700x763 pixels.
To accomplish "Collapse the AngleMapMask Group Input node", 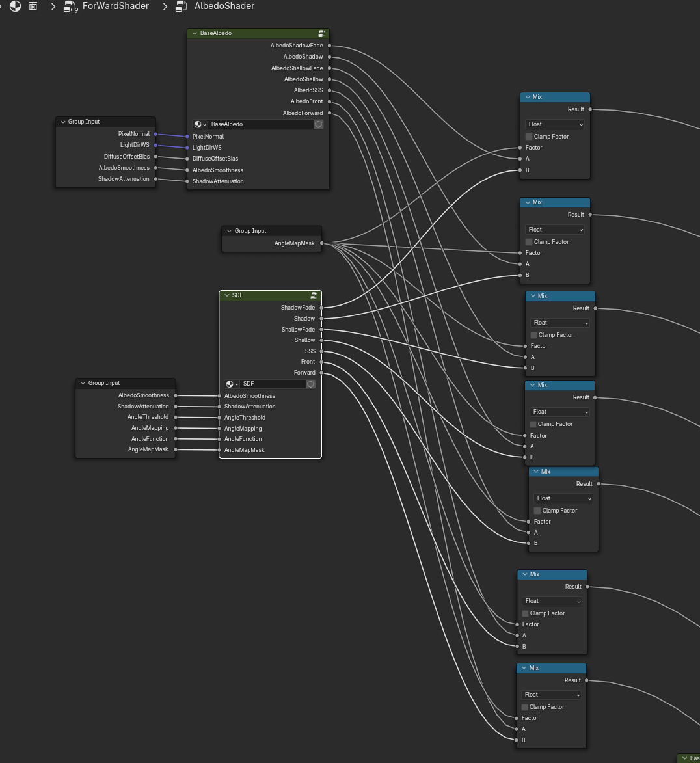I will (x=229, y=231).
